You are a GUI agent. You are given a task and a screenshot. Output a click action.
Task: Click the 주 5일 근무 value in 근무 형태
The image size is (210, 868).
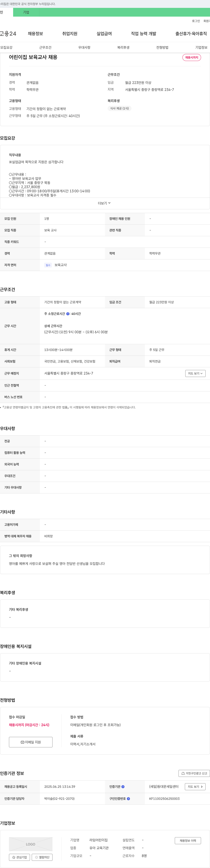tap(157, 350)
